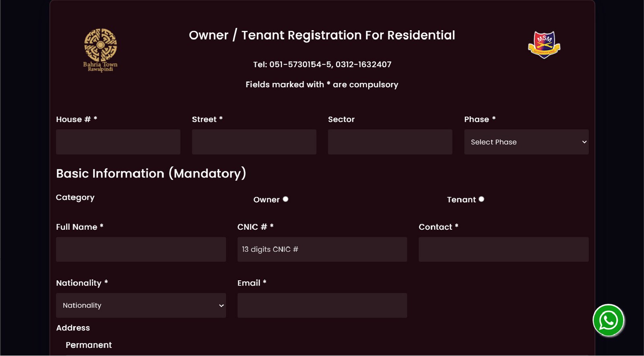
Task: Click the MSM security shield logo
Action: click(544, 45)
